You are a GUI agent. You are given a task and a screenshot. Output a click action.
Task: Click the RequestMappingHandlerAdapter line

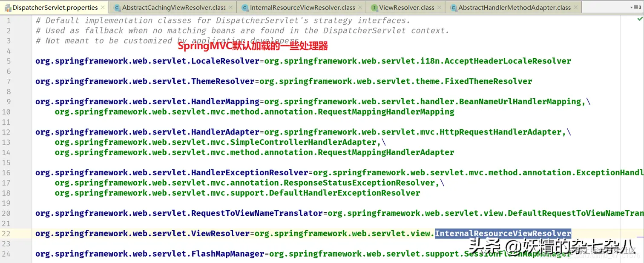point(255,152)
